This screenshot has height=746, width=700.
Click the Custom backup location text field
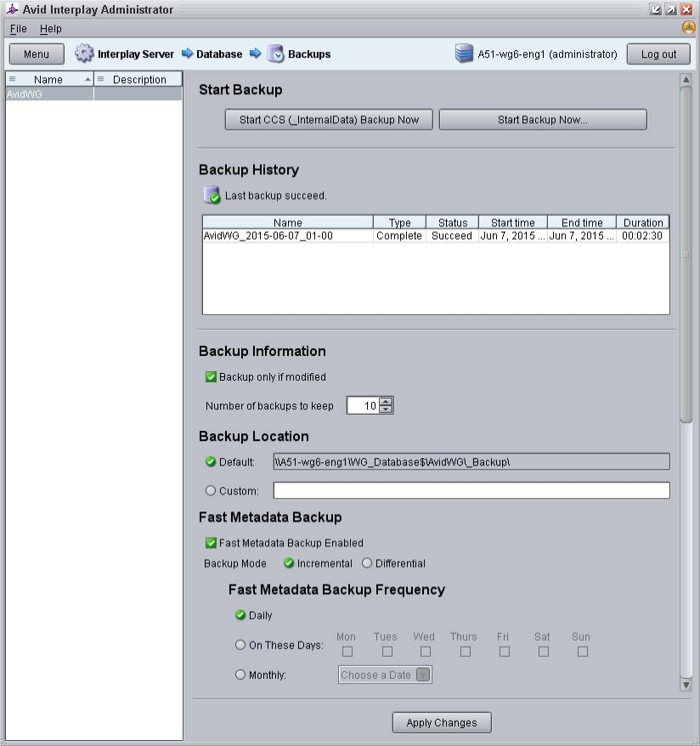click(x=471, y=490)
